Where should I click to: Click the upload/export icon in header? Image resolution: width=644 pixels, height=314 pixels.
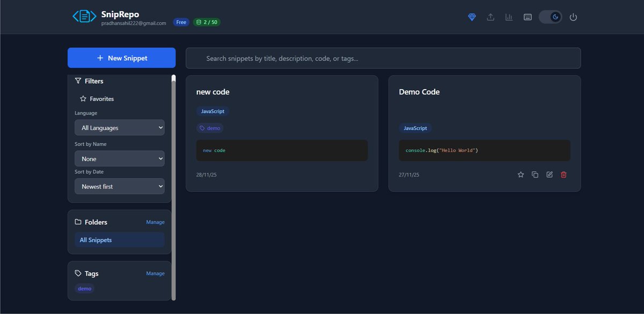pos(490,17)
